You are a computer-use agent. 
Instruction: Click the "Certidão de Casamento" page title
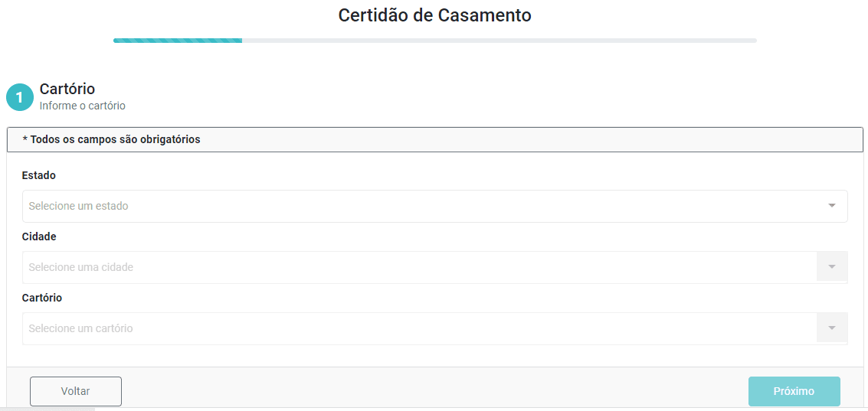tap(434, 15)
